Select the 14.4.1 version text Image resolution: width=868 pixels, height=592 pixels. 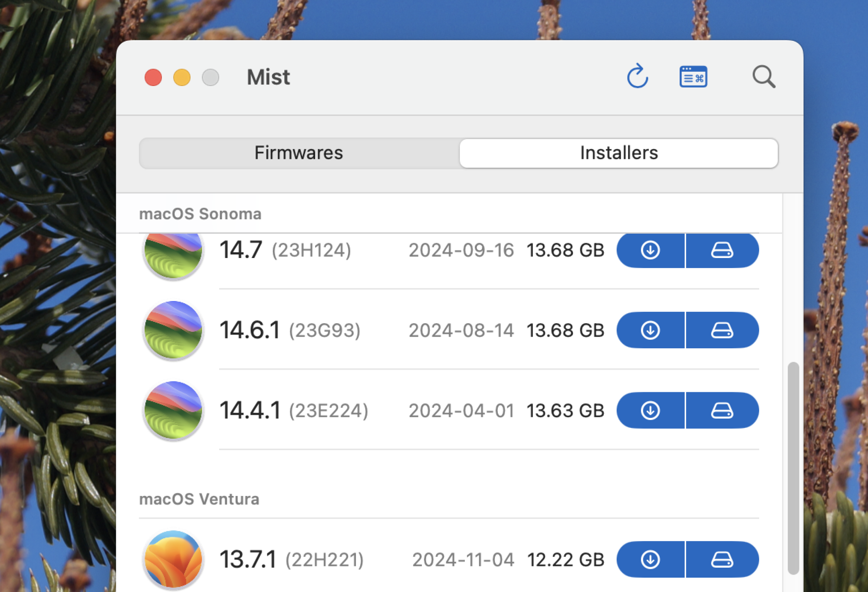pyautogui.click(x=250, y=410)
